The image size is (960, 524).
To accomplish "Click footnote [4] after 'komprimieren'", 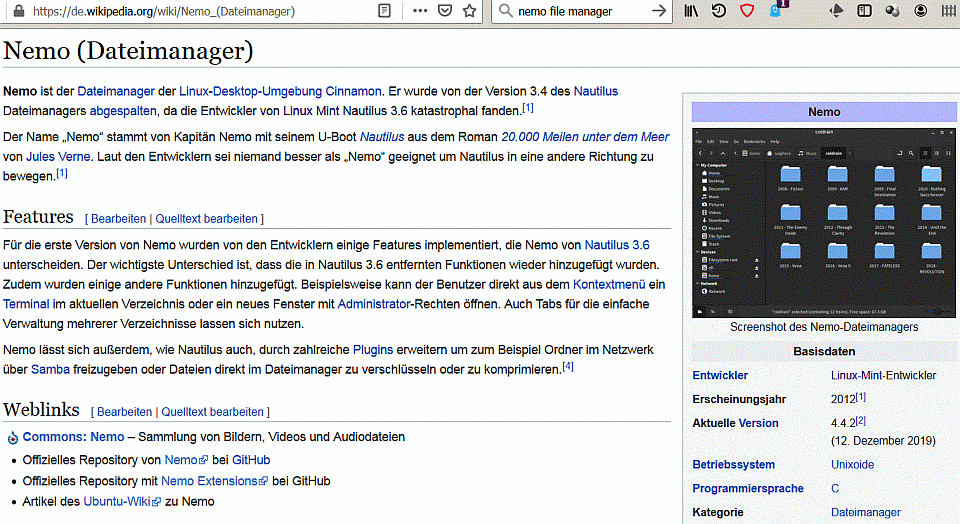I will click(568, 366).
